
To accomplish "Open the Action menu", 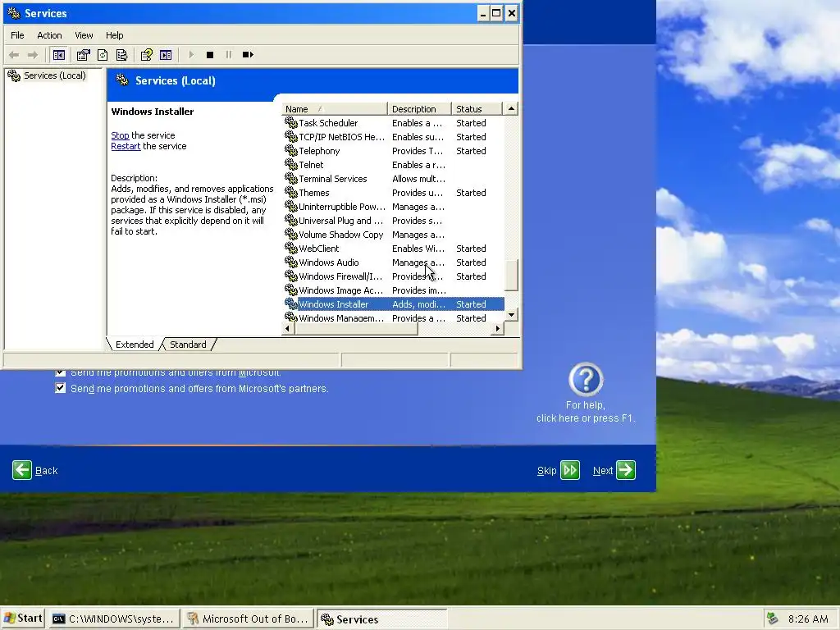I will click(x=49, y=35).
